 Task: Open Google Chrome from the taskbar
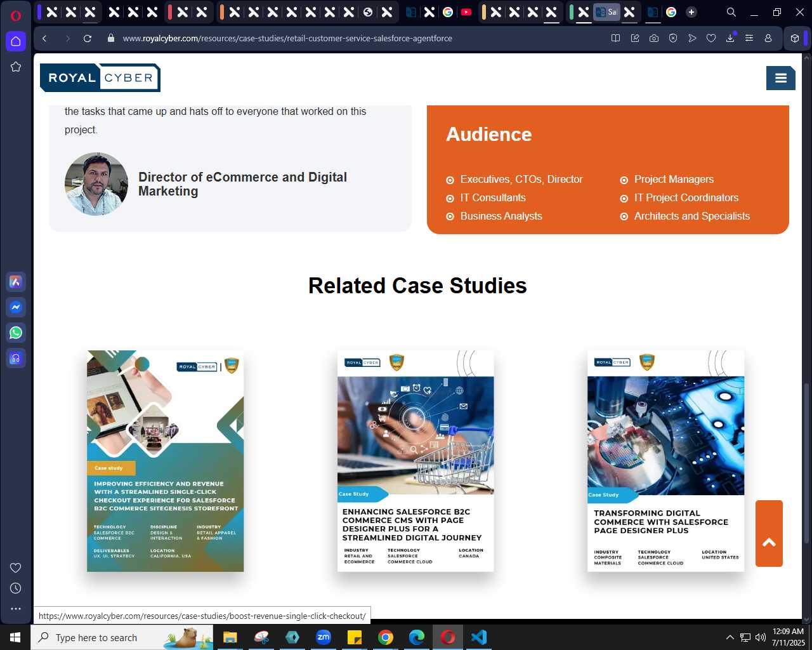[386, 637]
